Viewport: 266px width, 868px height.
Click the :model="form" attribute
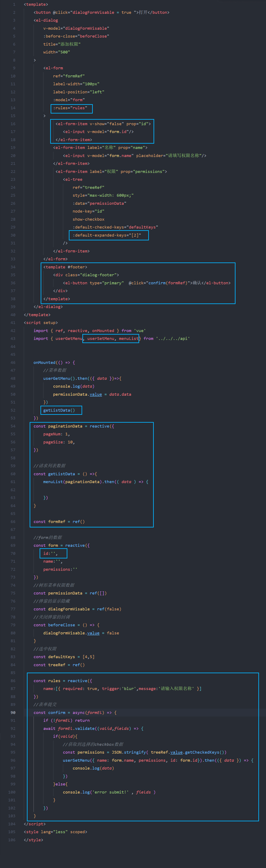pyautogui.click(x=69, y=100)
